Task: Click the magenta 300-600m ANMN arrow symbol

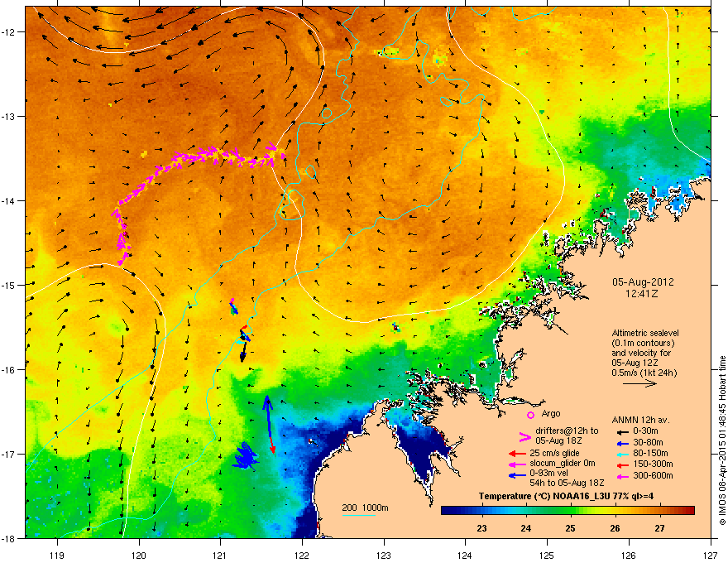Action: [x=621, y=476]
